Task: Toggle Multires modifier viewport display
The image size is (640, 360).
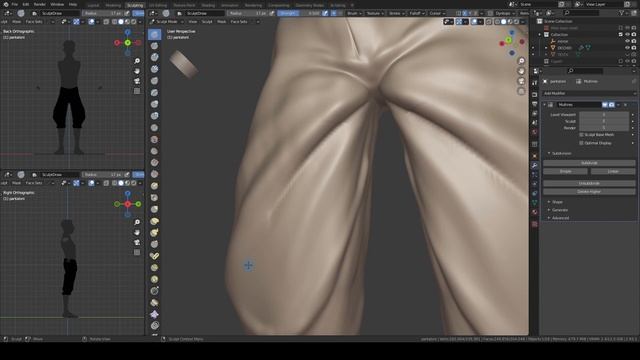Action: click(x=605, y=105)
